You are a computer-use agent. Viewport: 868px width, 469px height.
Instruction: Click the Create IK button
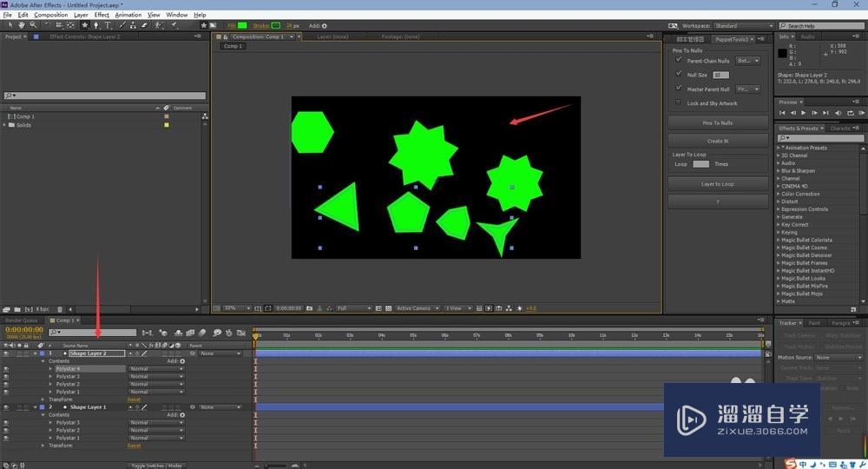tap(718, 142)
